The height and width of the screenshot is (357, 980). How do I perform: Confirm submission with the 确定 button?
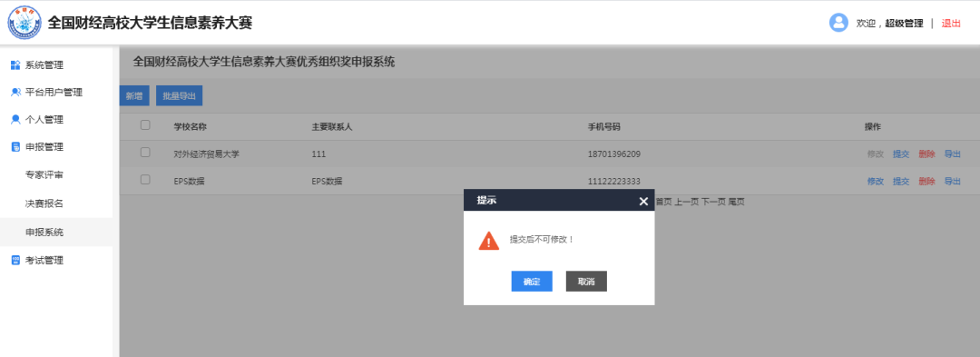531,282
